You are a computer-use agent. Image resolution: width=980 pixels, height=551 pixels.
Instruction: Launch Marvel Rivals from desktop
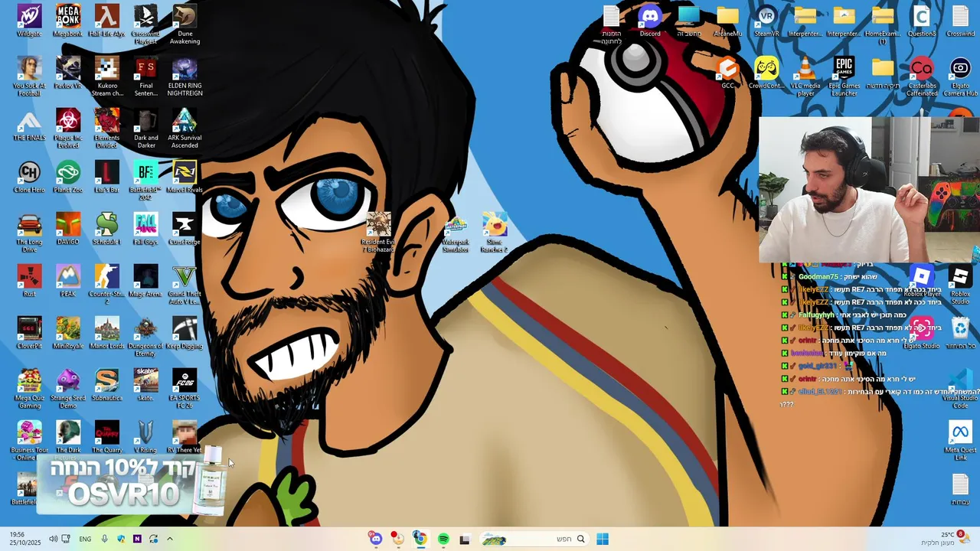pyautogui.click(x=185, y=177)
